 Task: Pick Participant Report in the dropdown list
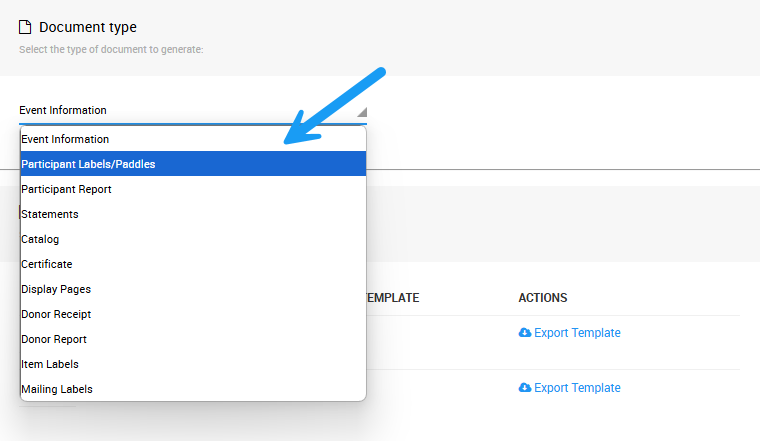(x=66, y=189)
